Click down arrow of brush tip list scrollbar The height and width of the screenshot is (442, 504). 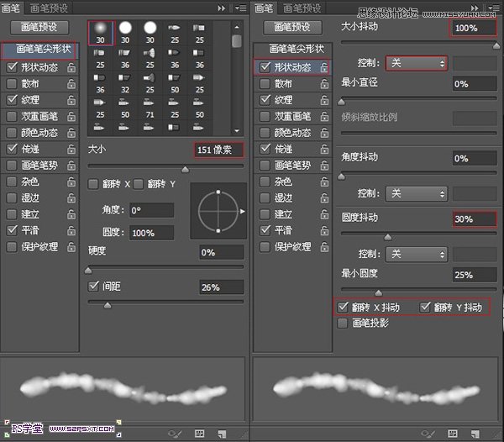(x=237, y=130)
